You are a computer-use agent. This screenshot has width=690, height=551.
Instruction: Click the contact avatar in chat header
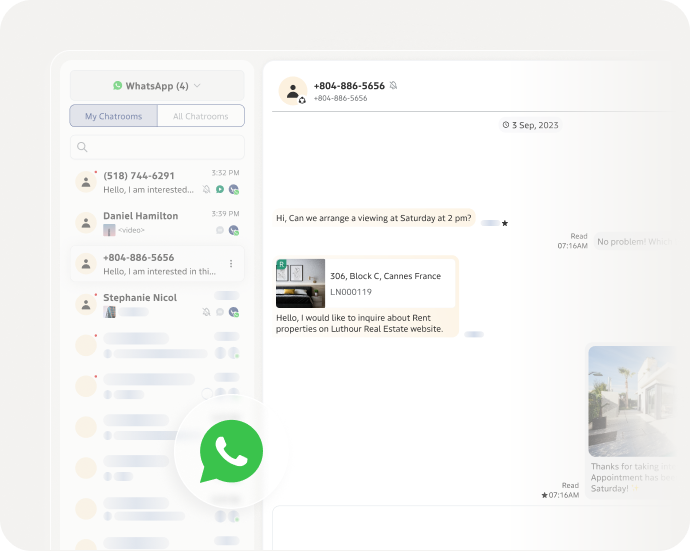point(293,91)
